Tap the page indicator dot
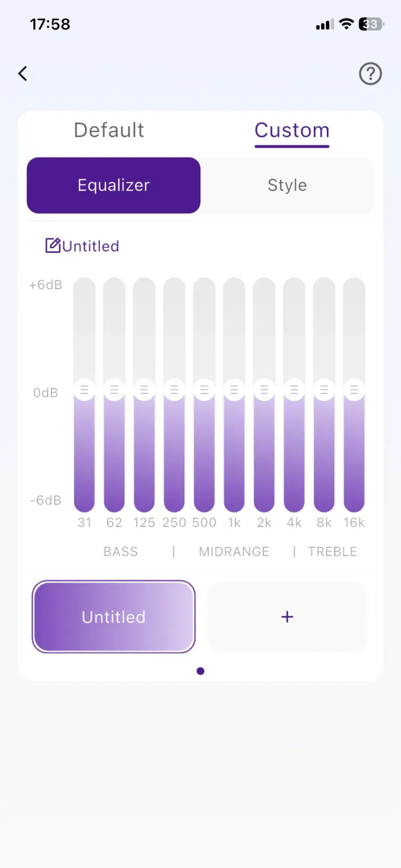 pos(200,671)
